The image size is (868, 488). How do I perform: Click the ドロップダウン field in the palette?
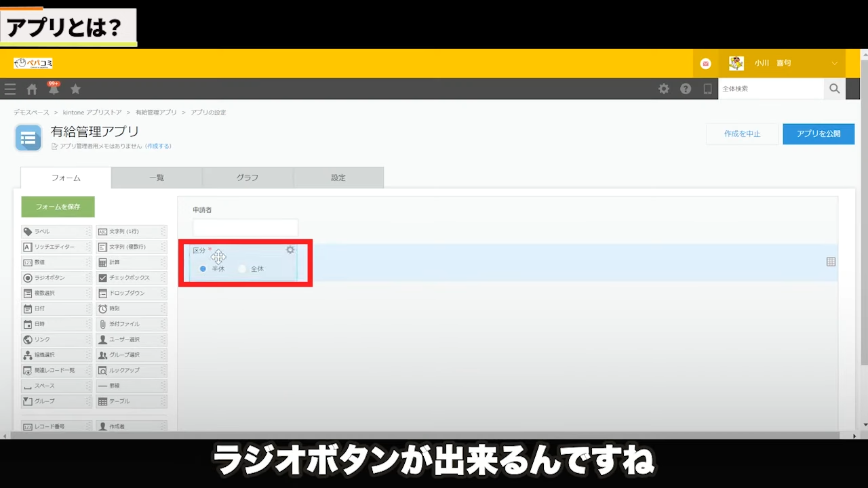tap(130, 293)
